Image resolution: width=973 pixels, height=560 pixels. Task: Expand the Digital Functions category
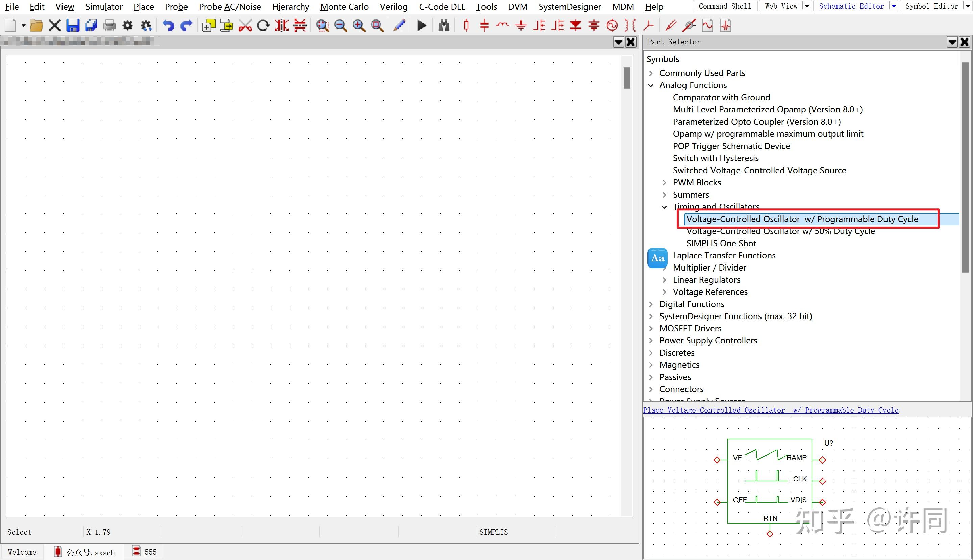651,304
